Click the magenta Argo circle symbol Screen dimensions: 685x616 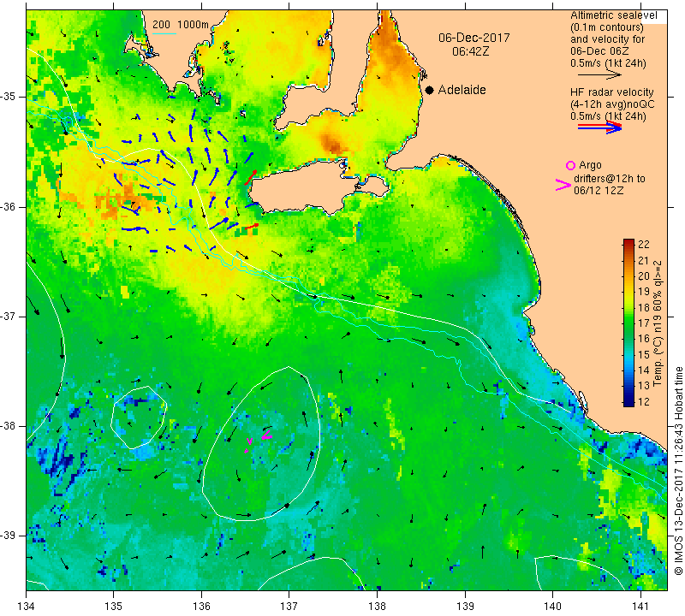[570, 165]
